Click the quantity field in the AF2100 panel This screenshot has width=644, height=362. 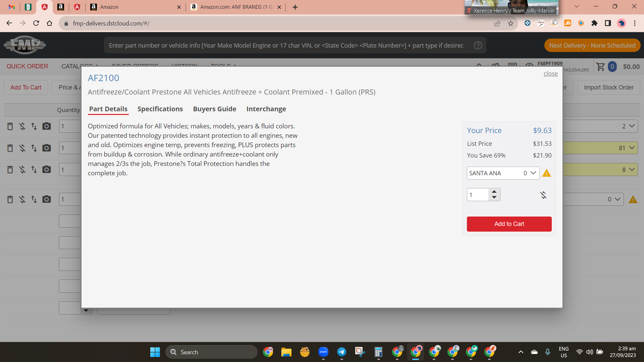point(478,195)
